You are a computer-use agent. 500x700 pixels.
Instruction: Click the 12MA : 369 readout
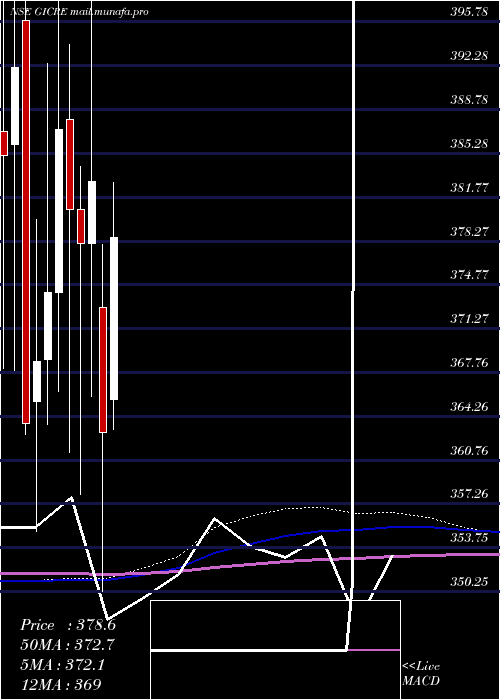point(60,684)
